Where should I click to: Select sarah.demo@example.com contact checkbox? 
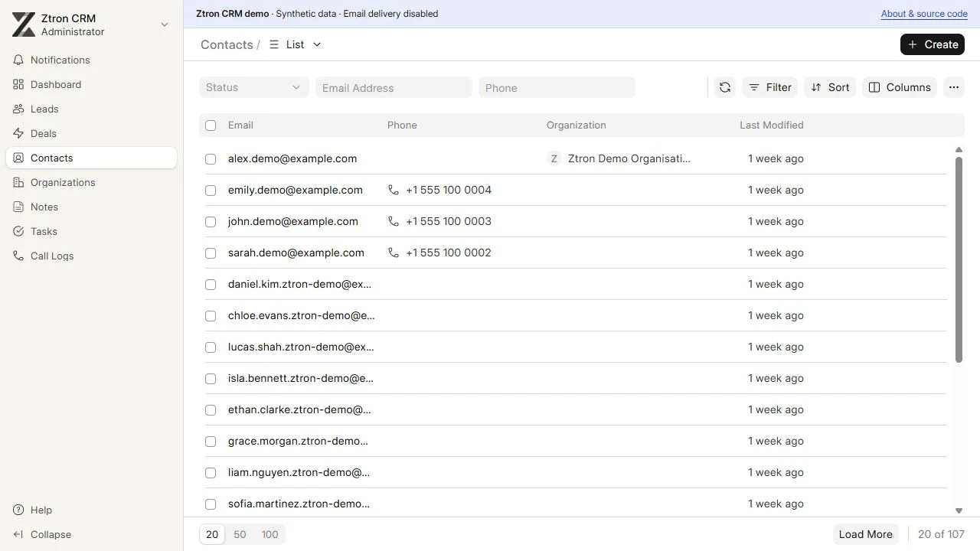pyautogui.click(x=211, y=253)
